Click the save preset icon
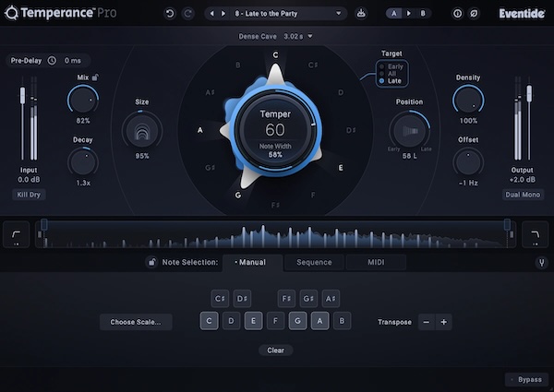The height and width of the screenshot is (392, 554). (x=361, y=14)
